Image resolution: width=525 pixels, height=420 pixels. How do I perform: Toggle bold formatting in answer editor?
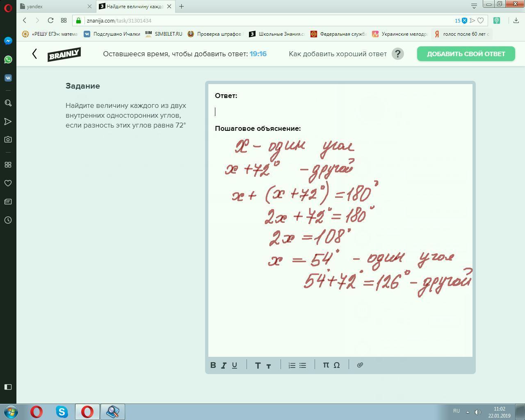213,365
